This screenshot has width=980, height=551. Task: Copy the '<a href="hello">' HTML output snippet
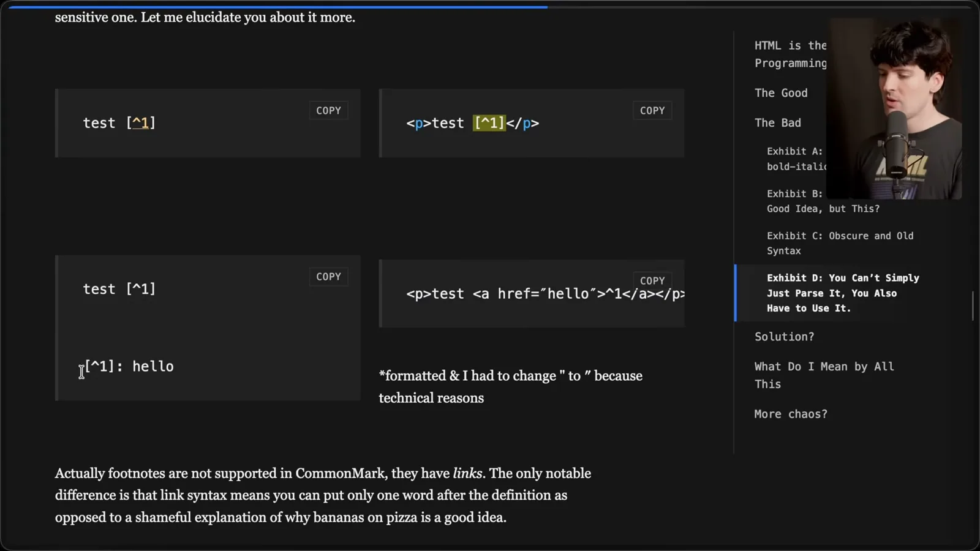coord(652,280)
